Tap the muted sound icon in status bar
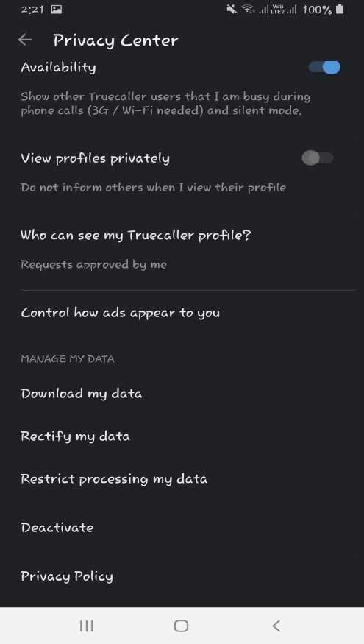 pos(232,9)
